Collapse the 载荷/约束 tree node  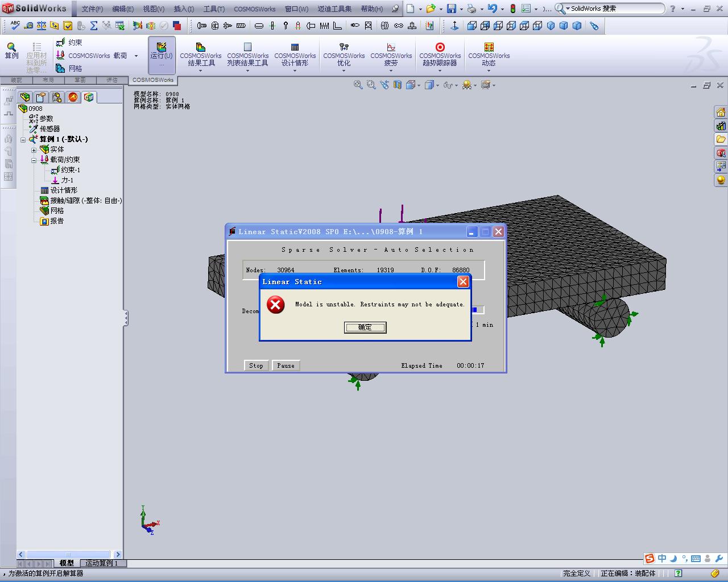34,160
